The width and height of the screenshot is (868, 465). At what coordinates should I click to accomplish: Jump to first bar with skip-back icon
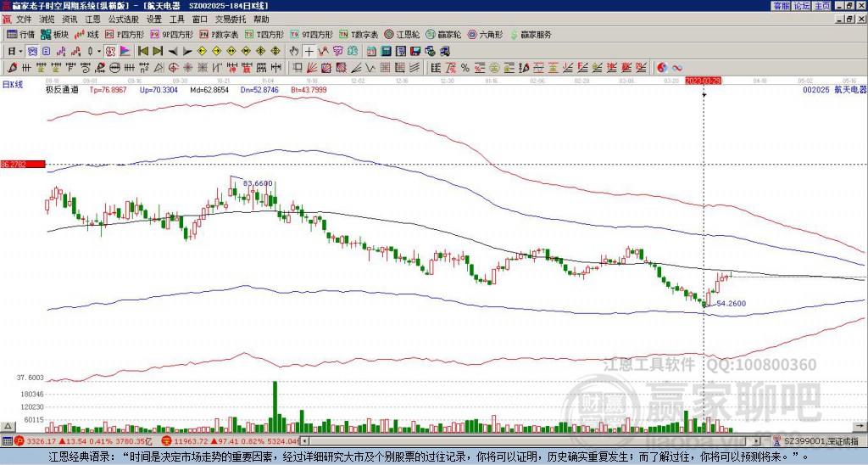click(x=142, y=51)
